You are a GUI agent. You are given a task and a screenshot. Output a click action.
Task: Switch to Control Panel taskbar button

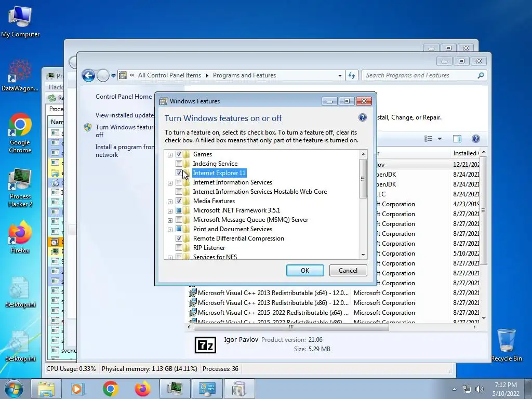[207, 389]
